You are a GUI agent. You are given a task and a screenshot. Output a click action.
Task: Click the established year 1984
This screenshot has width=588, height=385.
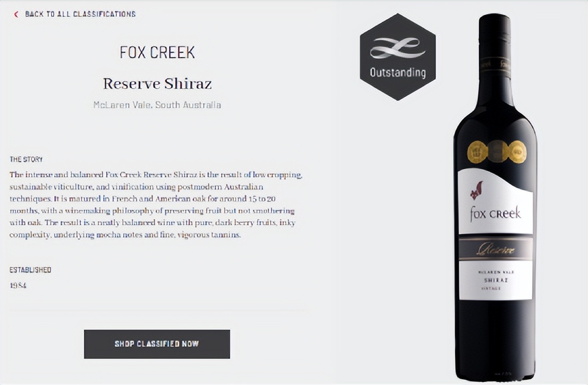click(x=18, y=286)
